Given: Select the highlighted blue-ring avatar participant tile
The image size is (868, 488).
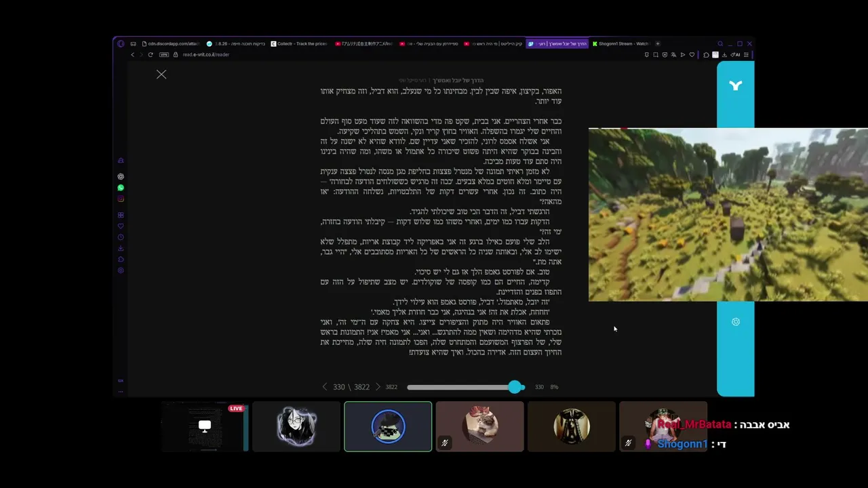Looking at the screenshot, I should tap(388, 426).
